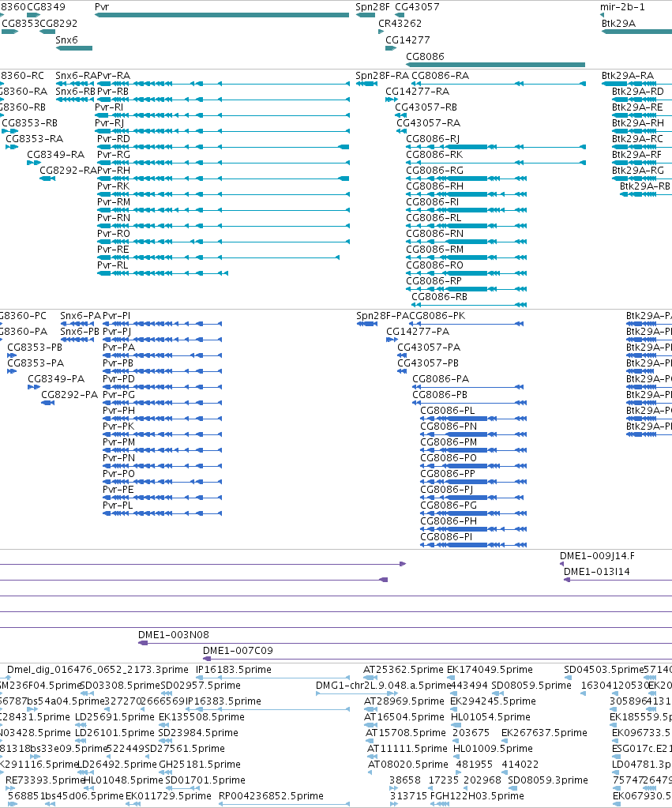Select the Pvr-RO transcript label
Screen dimensions: 672x808
(114, 234)
